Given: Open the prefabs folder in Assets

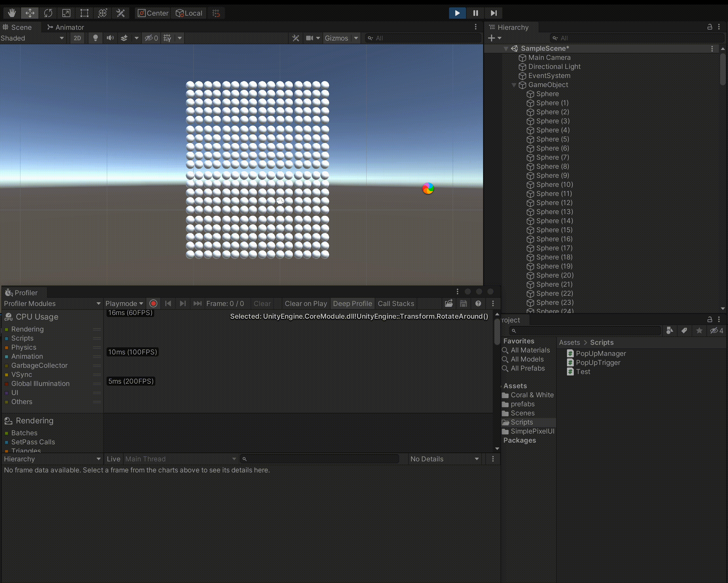Looking at the screenshot, I should [518, 404].
